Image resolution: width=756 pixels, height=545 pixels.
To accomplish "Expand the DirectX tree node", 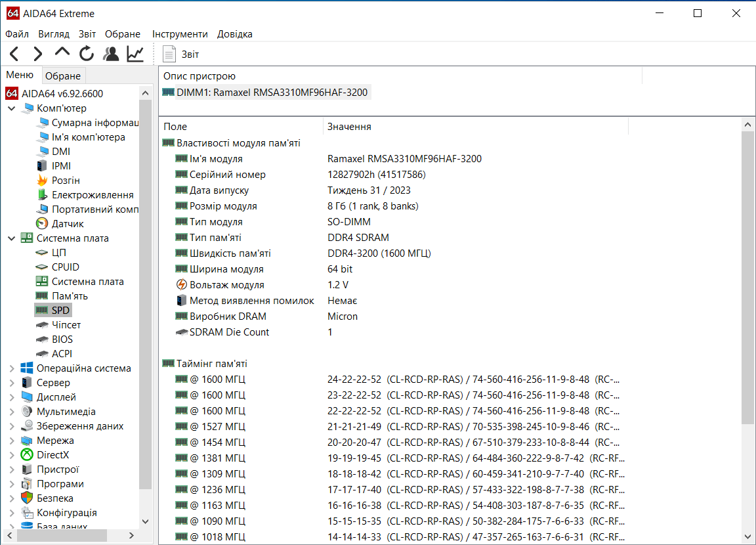I will point(12,455).
